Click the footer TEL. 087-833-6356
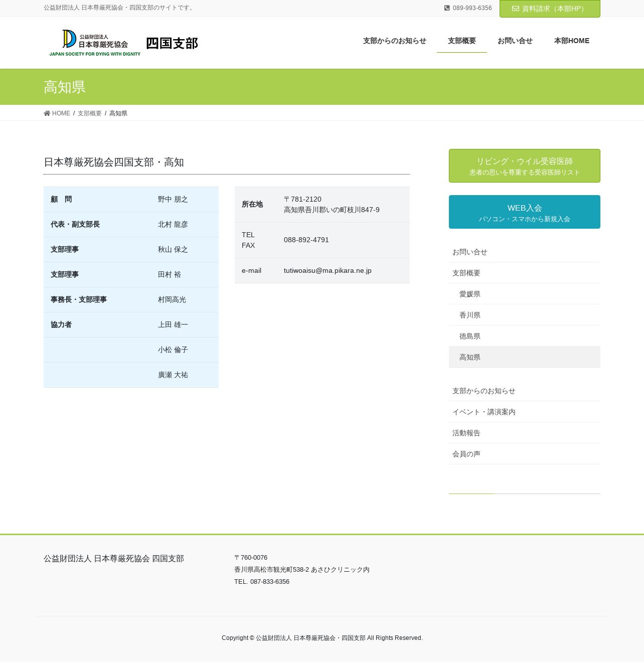 [262, 582]
